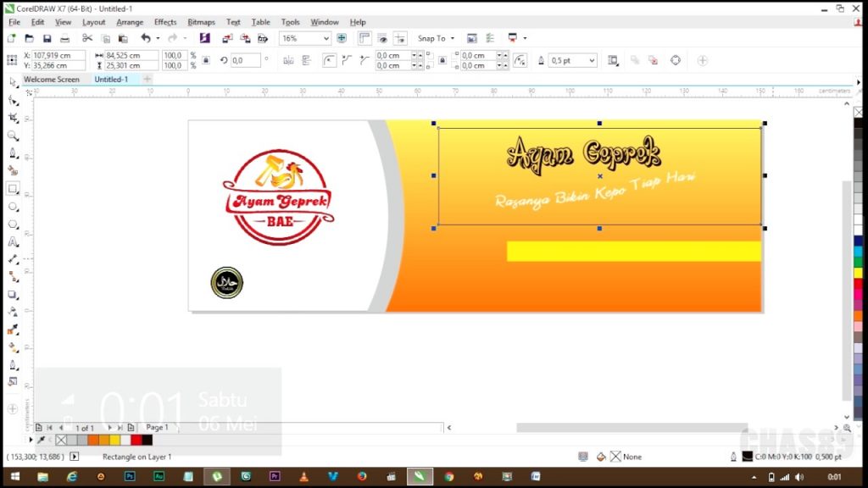Screen dimensions: 868x488
Task: Add new document tab with plus
Action: pyautogui.click(x=147, y=79)
